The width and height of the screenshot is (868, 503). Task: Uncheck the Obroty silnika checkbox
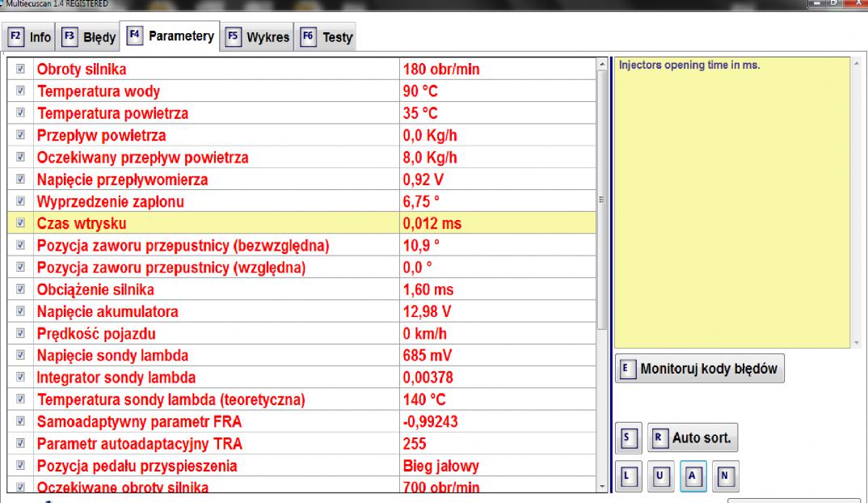pos(20,70)
